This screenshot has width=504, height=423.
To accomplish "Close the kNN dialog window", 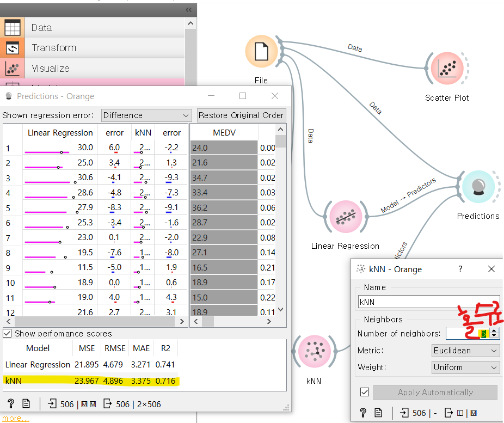I will click(x=491, y=269).
